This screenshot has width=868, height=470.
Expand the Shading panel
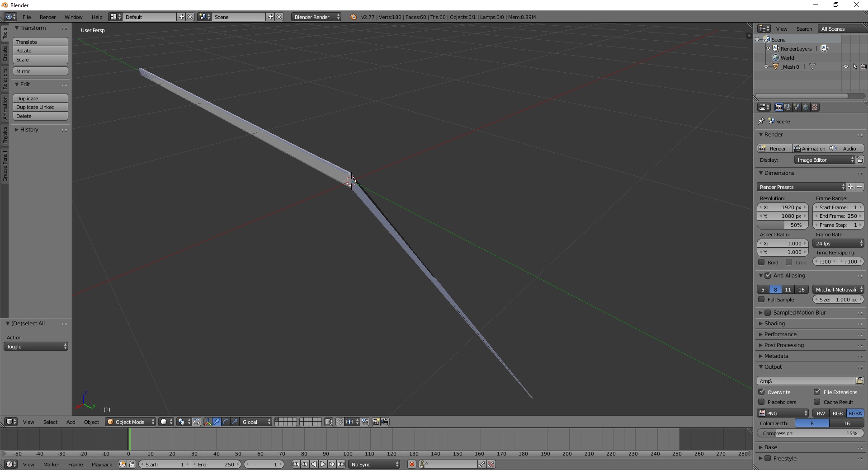[774, 323]
